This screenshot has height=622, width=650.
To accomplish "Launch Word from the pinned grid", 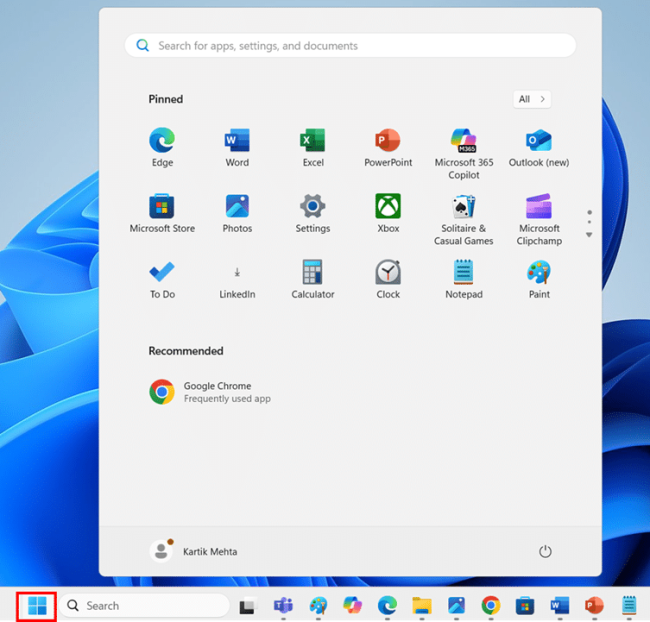I will pos(237,147).
